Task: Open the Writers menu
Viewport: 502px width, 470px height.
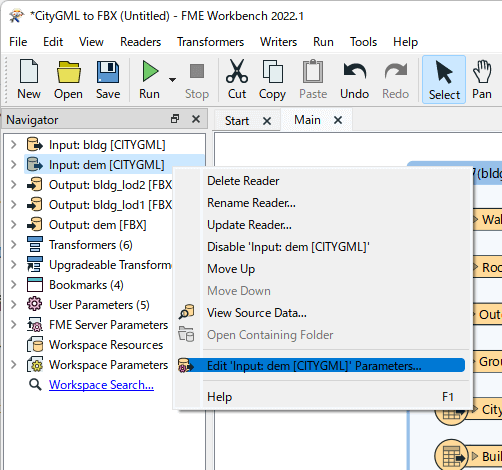Action: click(x=278, y=42)
